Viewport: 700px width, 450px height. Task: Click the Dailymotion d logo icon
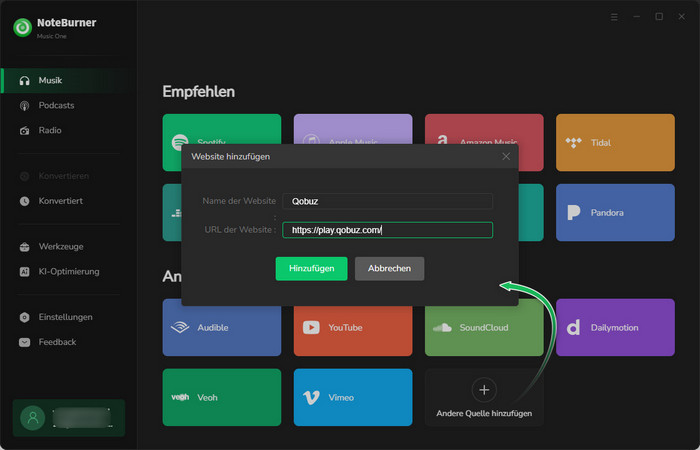tap(573, 328)
